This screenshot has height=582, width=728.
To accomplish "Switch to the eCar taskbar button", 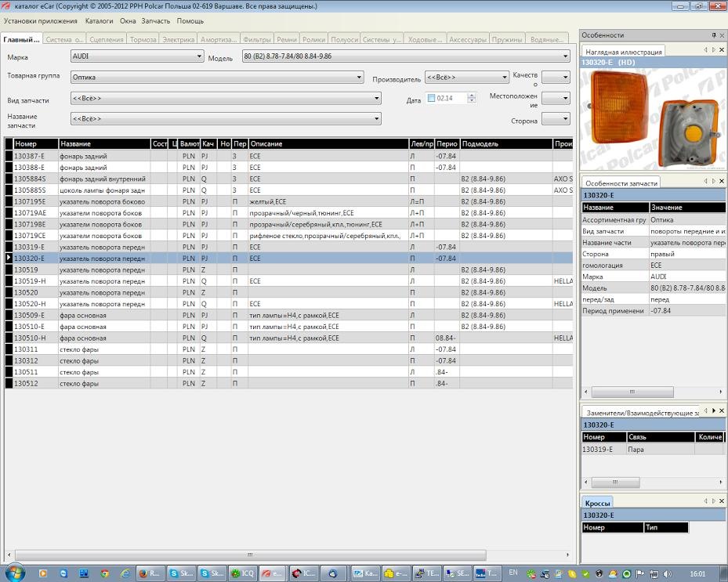I will (272, 573).
